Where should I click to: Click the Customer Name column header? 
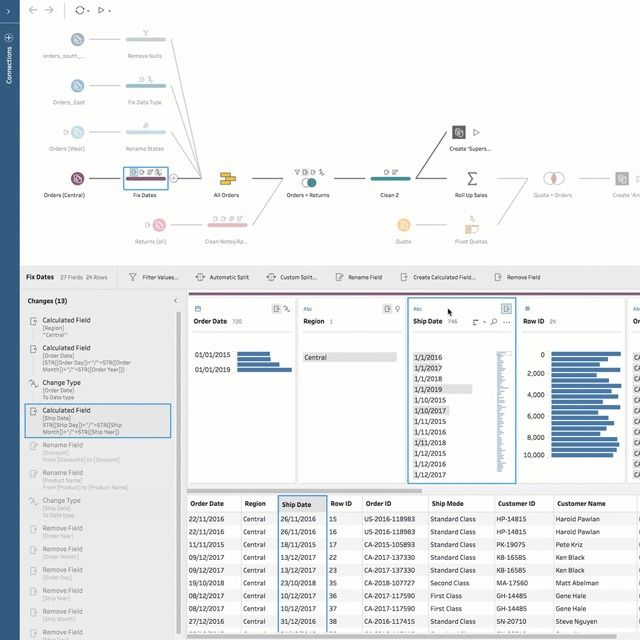[x=581, y=504]
